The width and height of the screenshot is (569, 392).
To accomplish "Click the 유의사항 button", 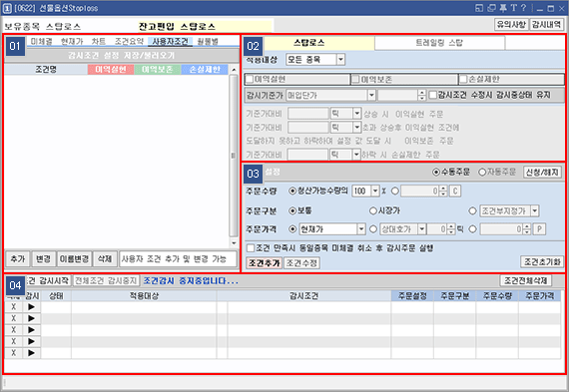I will [x=511, y=25].
